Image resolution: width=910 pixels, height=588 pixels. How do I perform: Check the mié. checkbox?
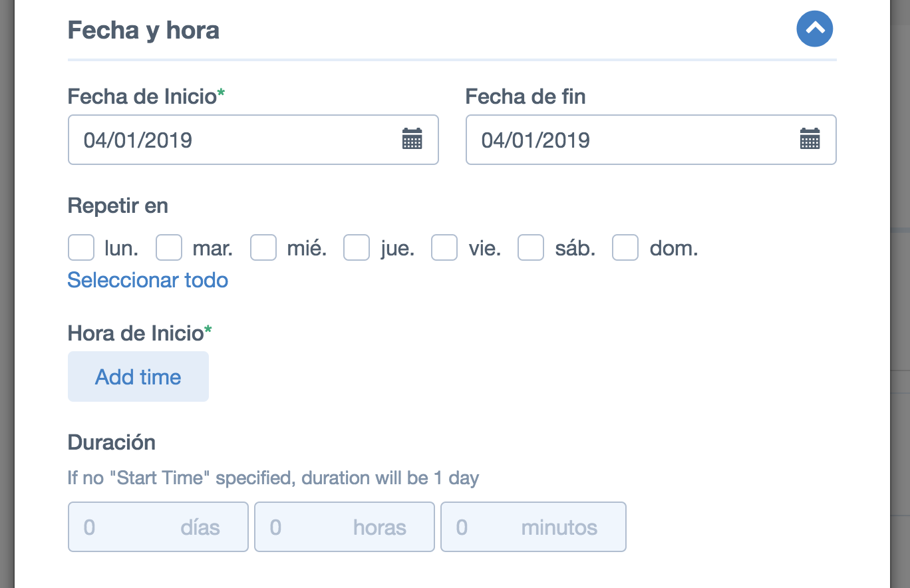(x=263, y=247)
